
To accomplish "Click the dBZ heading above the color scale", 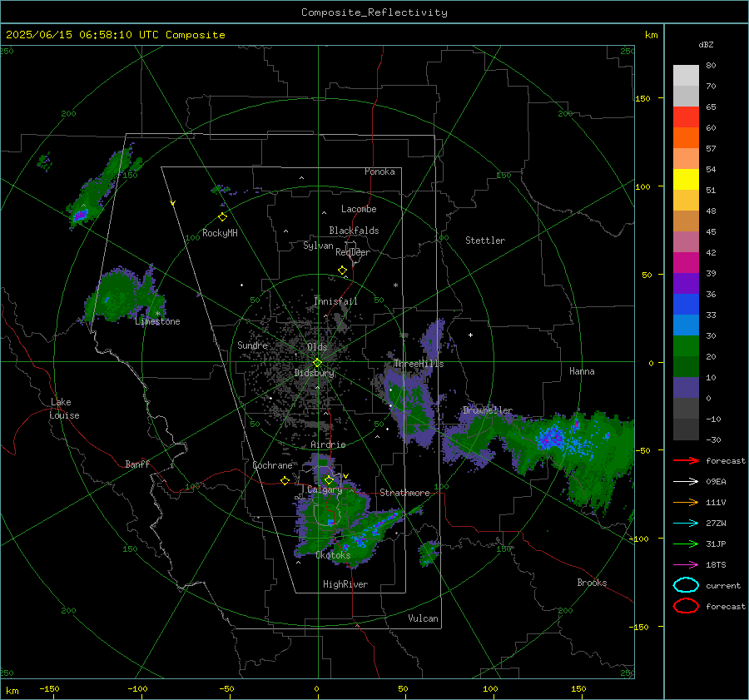I will click(x=706, y=45).
